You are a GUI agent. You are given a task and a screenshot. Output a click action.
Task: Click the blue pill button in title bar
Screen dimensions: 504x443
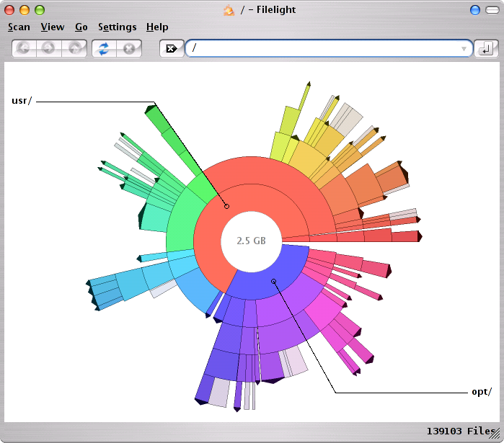pos(474,10)
